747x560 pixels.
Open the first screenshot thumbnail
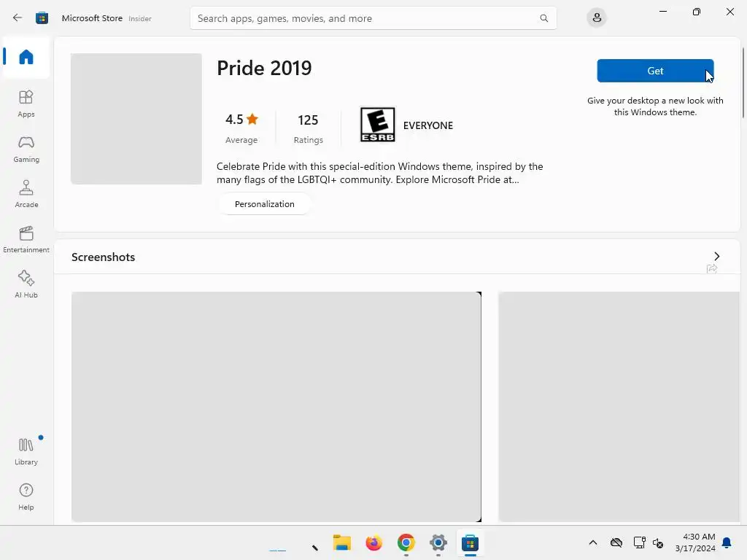(276, 407)
